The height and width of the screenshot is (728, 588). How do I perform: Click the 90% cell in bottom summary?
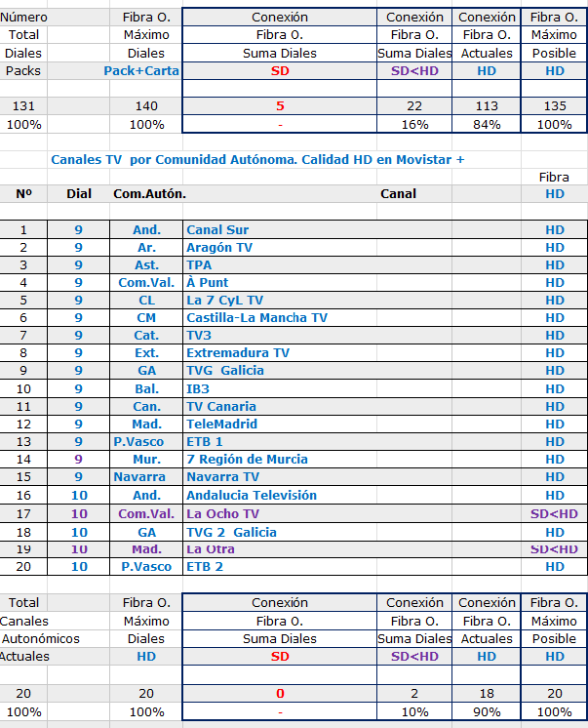487,709
